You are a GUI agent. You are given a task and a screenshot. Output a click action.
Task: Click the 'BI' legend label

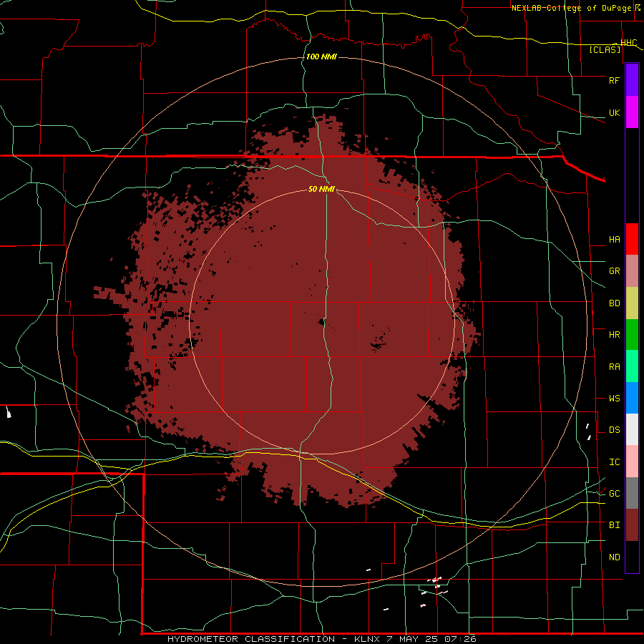(x=614, y=525)
